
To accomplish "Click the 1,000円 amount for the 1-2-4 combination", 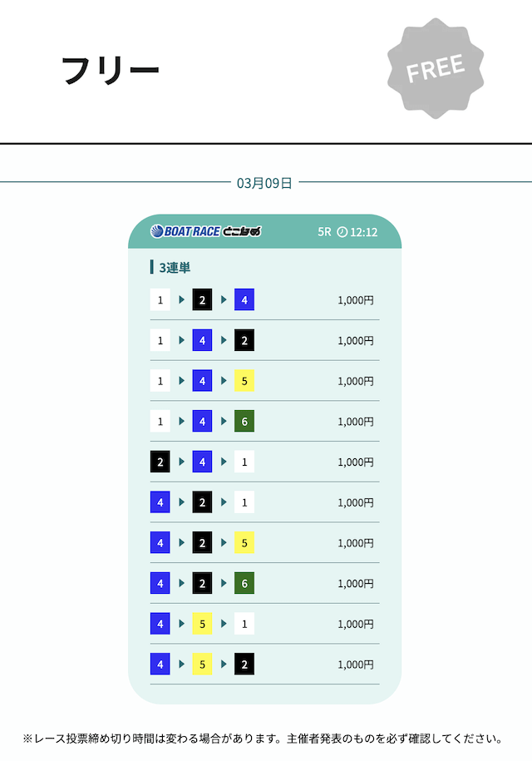I will 356,300.
